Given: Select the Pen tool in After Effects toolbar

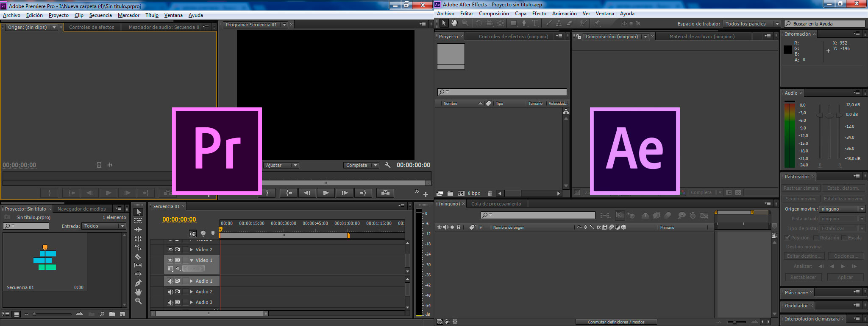Looking at the screenshot, I should pyautogui.click(x=524, y=23).
